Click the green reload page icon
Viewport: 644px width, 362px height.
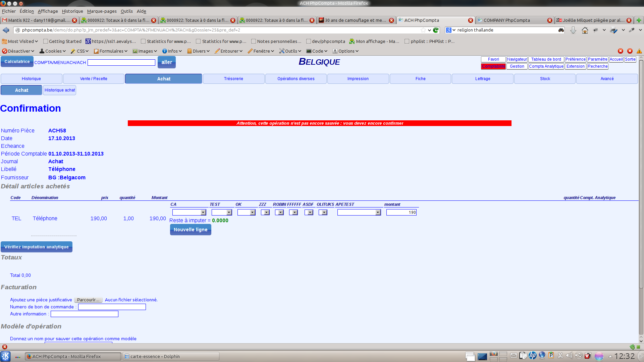point(436,30)
